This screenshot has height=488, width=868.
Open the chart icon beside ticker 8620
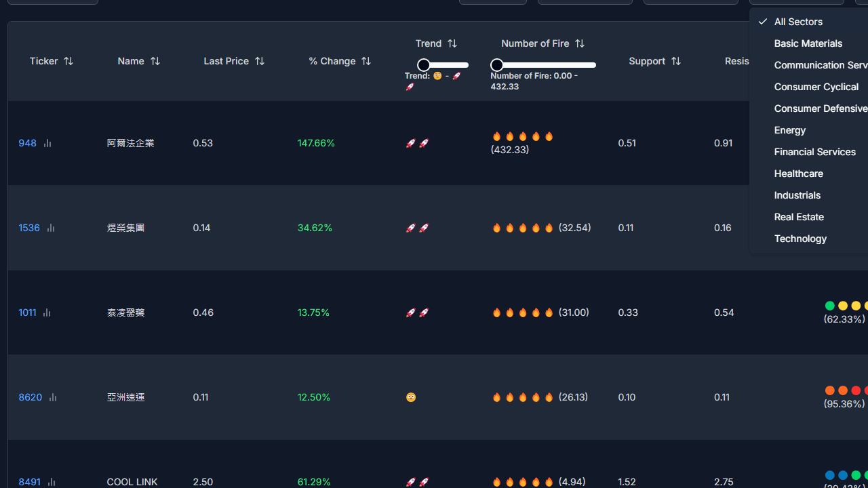tap(53, 397)
